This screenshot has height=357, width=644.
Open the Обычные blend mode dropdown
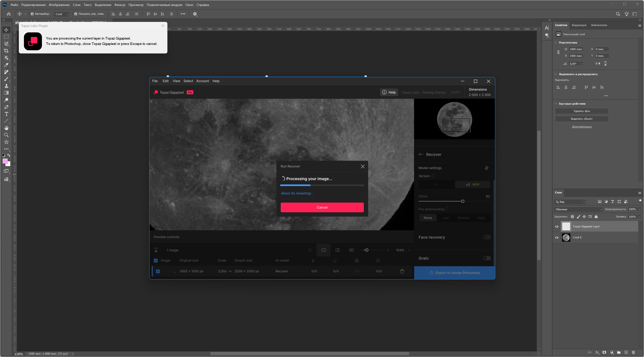point(579,209)
